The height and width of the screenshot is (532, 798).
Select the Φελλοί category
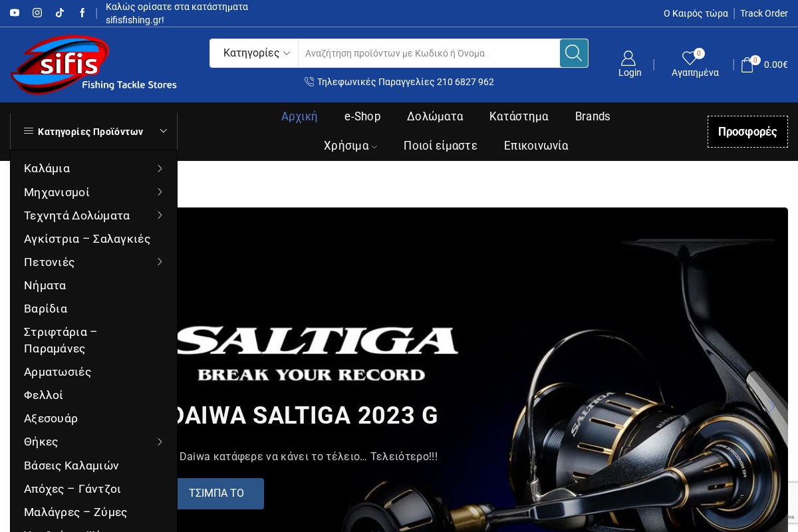[x=43, y=395]
